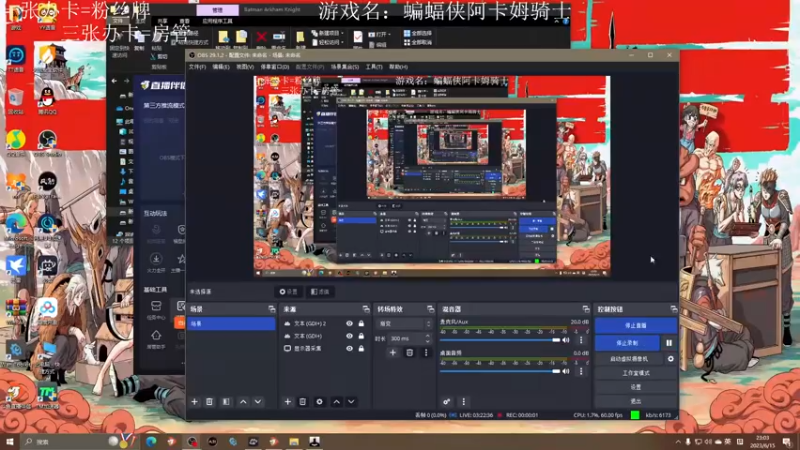Move source up in Sources panel
The width and height of the screenshot is (800, 450).
coord(337,402)
